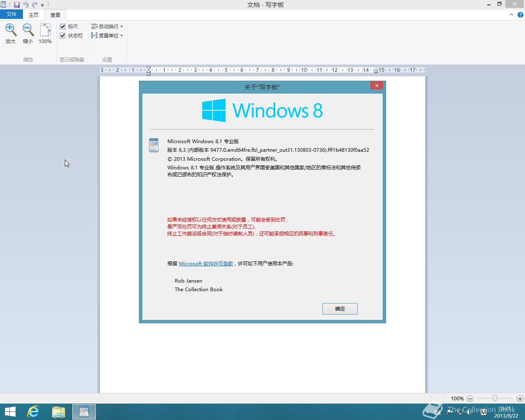Reset zoom with the 100% page icon
Viewport: 525px width, 420px height.
pyautogui.click(x=45, y=30)
